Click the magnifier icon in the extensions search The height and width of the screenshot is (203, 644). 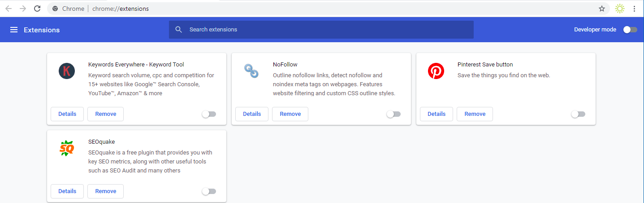(179, 30)
